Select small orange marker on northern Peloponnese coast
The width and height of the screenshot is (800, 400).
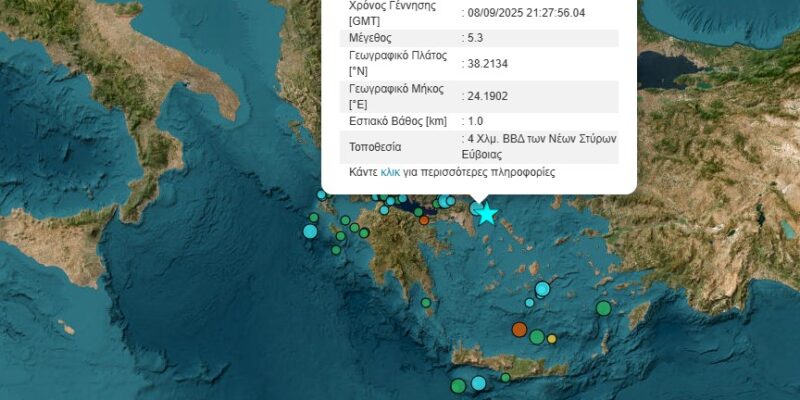tap(424, 219)
